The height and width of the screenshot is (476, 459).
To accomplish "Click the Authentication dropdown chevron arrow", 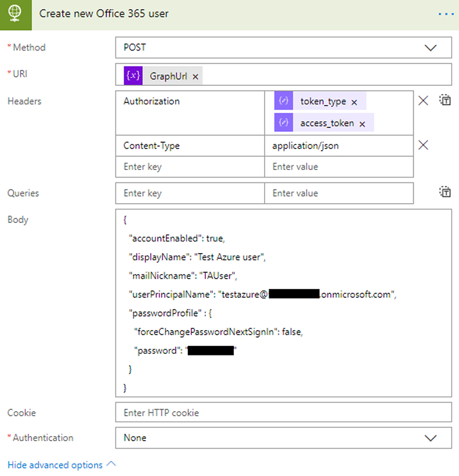I will pos(430,438).
